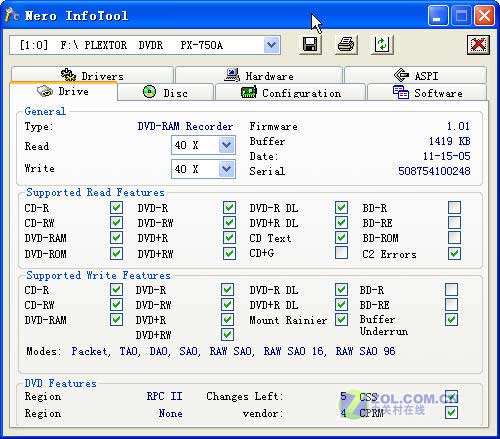This screenshot has height=439, width=500.
Task: Expand the Read speed 40 X dropdown
Action: point(227,145)
